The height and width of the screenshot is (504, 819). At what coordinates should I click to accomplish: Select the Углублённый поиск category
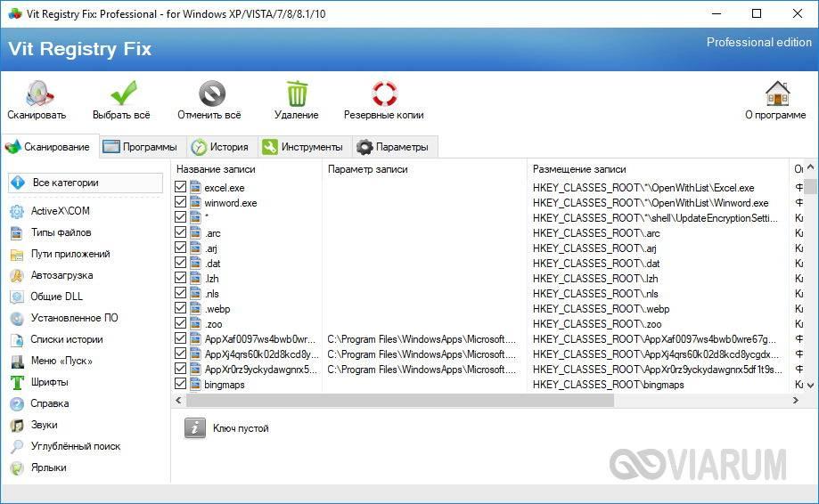[x=66, y=447]
